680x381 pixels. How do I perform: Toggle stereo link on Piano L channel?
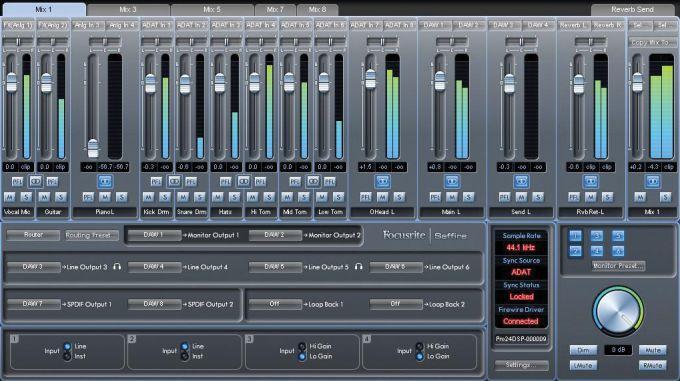pyautogui.click(x=105, y=181)
